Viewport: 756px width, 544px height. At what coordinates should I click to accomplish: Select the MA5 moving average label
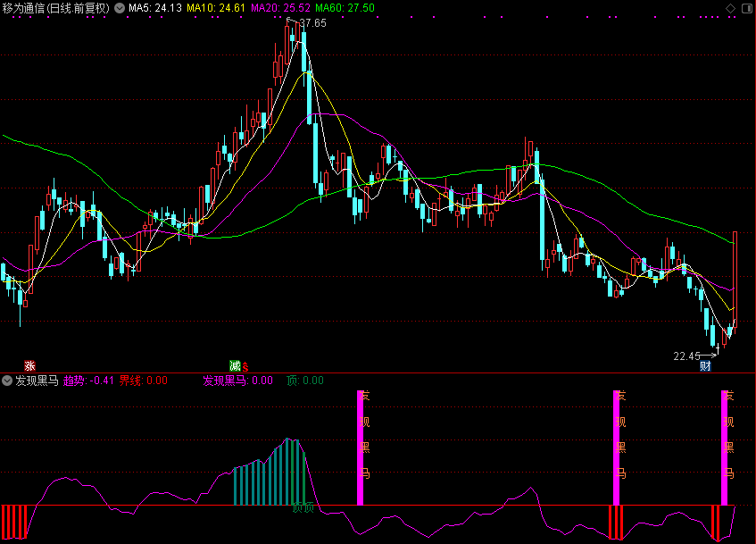[155, 7]
